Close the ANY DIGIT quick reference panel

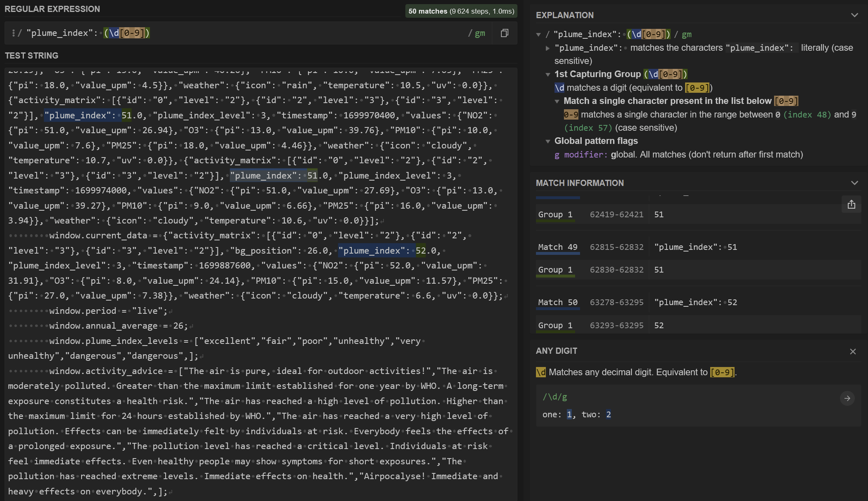853,351
